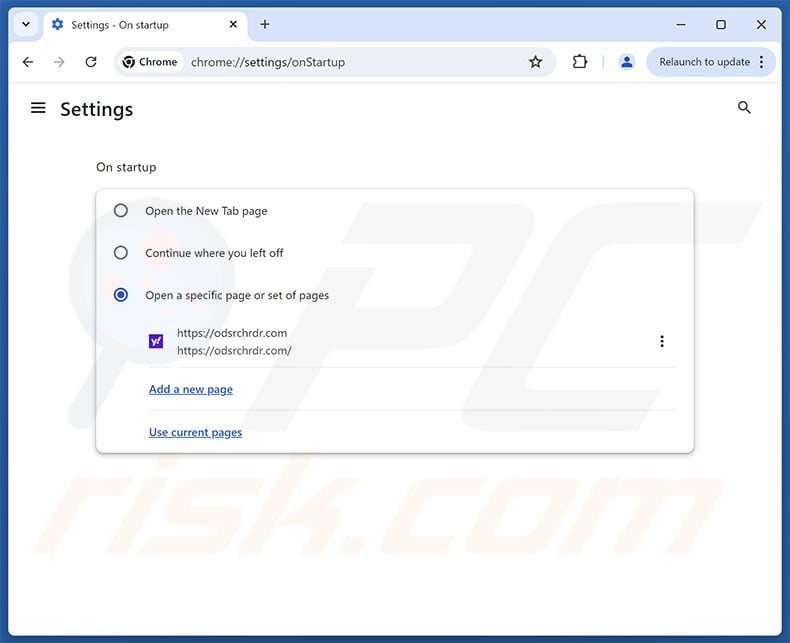Click the Yahoo favicon of odsrchrdr.com entry
The image size is (790, 643).
point(156,341)
